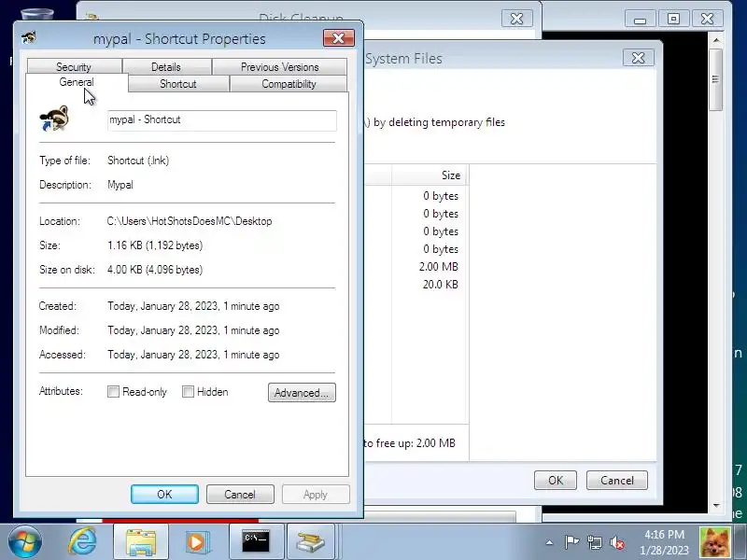Select the 2.00 MB entry in the file list

pyautogui.click(x=438, y=267)
